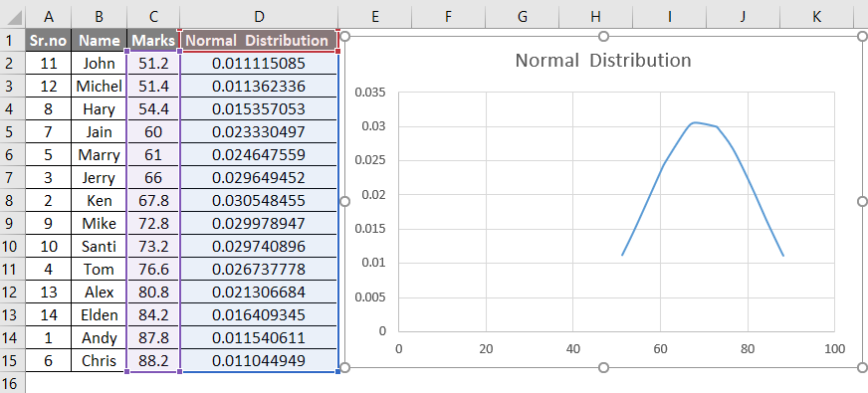Select column B header
This screenshot has width=868, height=393.
click(100, 17)
